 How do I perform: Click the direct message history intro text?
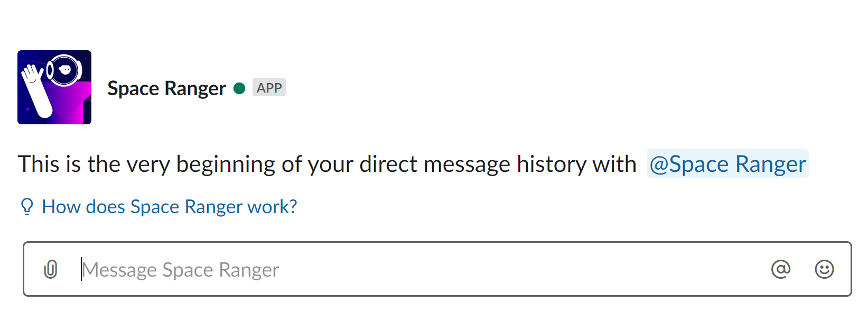pos(327,164)
